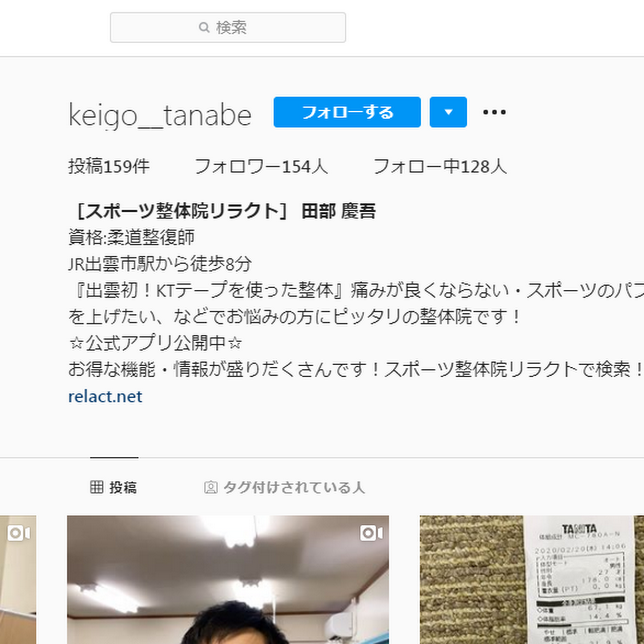Image resolution: width=644 pixels, height=644 pixels.
Task: View the フォロー中128人 following list
Action: (x=440, y=166)
